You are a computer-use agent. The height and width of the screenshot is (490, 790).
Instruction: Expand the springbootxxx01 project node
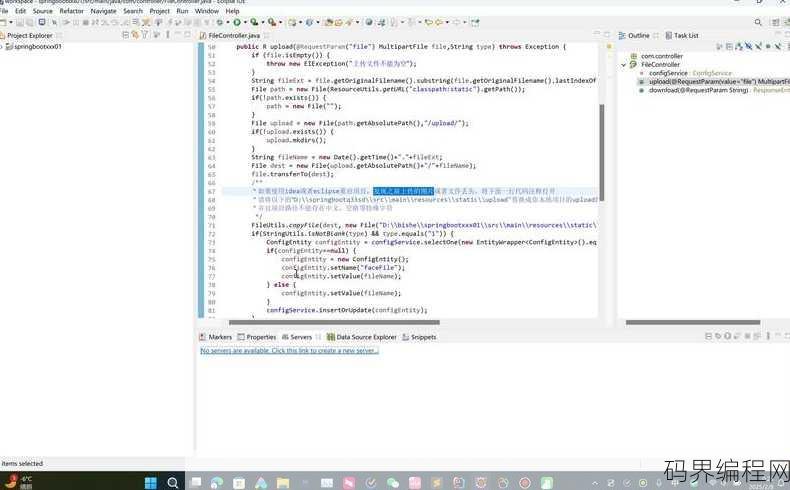point(2,46)
